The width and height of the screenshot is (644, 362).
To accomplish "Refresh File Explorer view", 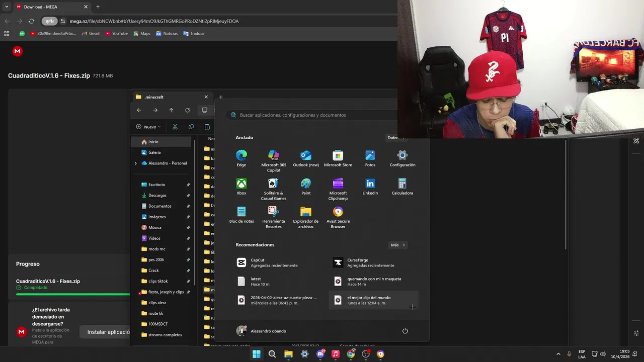I will pyautogui.click(x=187, y=110).
